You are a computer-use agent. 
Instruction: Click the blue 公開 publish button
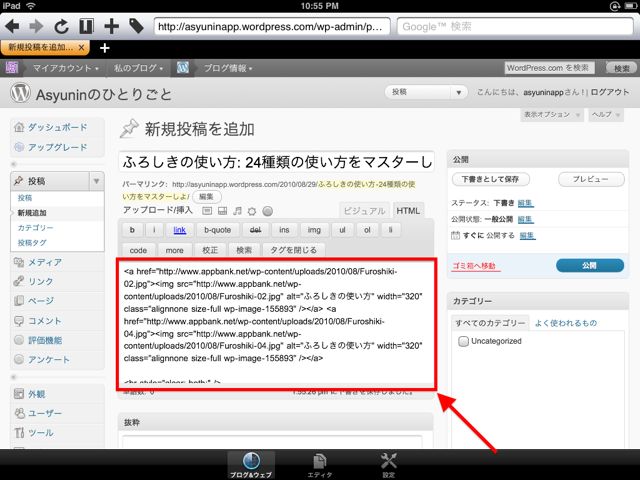point(590,265)
